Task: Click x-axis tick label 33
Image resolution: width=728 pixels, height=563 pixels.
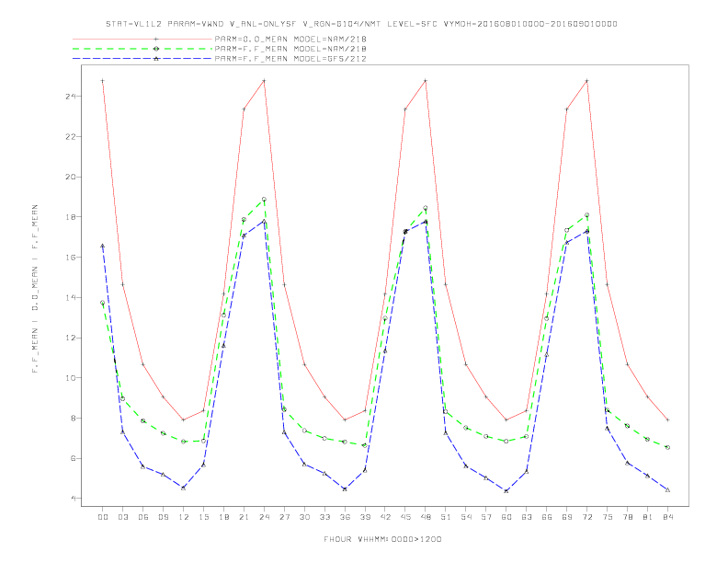Action: 324,517
